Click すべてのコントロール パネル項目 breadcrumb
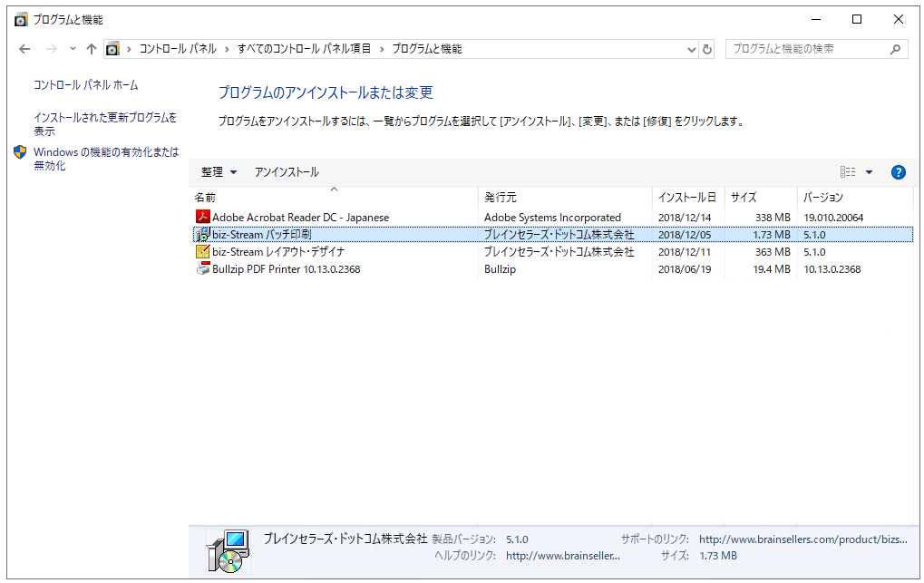The width and height of the screenshot is (924, 583). [x=304, y=49]
